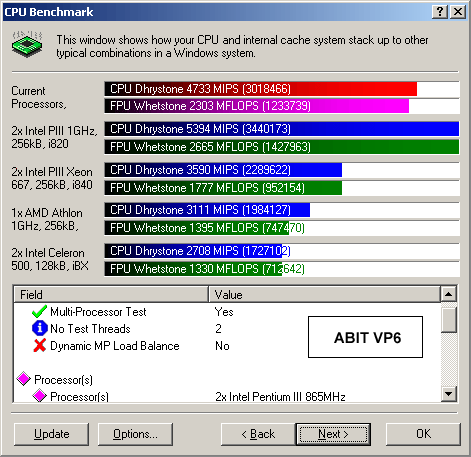This screenshot has height=457, width=471.
Task: Close the CPU Benchmark window
Action: (458, 12)
